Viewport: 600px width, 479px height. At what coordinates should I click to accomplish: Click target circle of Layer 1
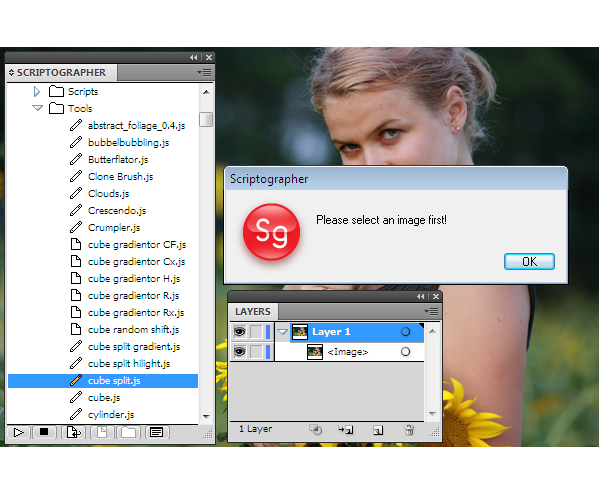pyautogui.click(x=405, y=332)
